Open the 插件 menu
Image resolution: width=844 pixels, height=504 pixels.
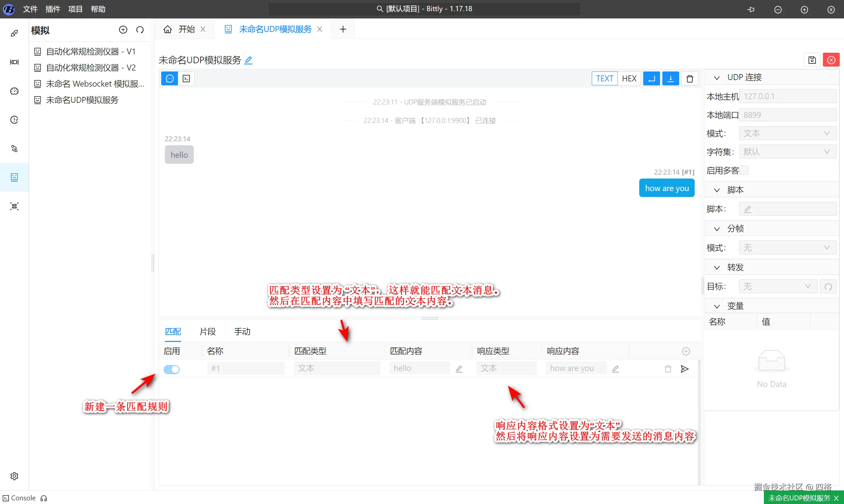(53, 9)
